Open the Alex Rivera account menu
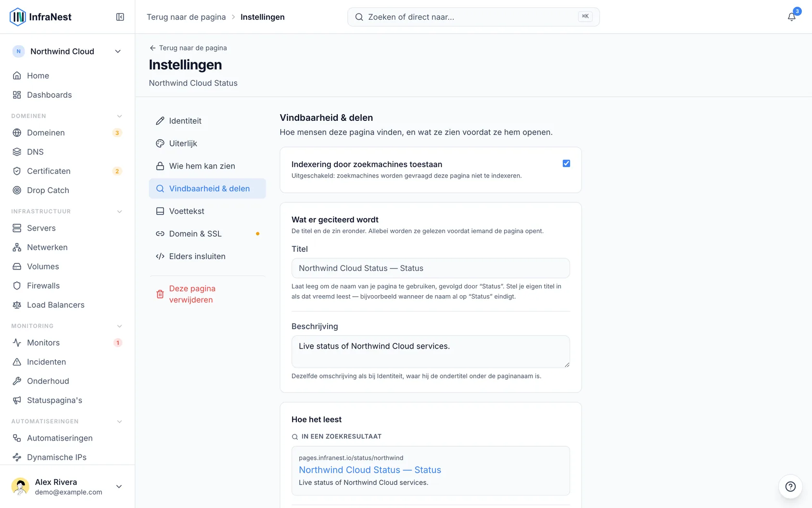 [x=67, y=486]
